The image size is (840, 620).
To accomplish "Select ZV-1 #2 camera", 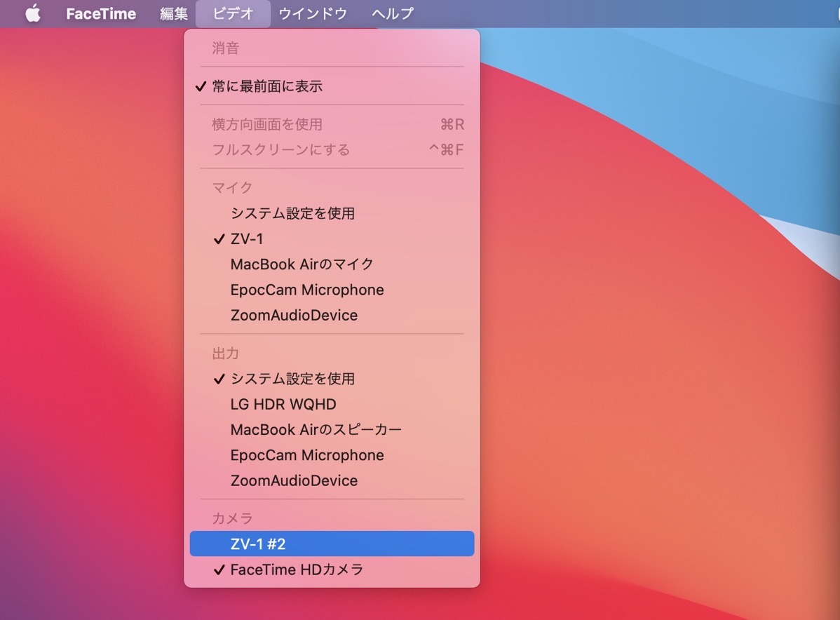I will coord(332,544).
